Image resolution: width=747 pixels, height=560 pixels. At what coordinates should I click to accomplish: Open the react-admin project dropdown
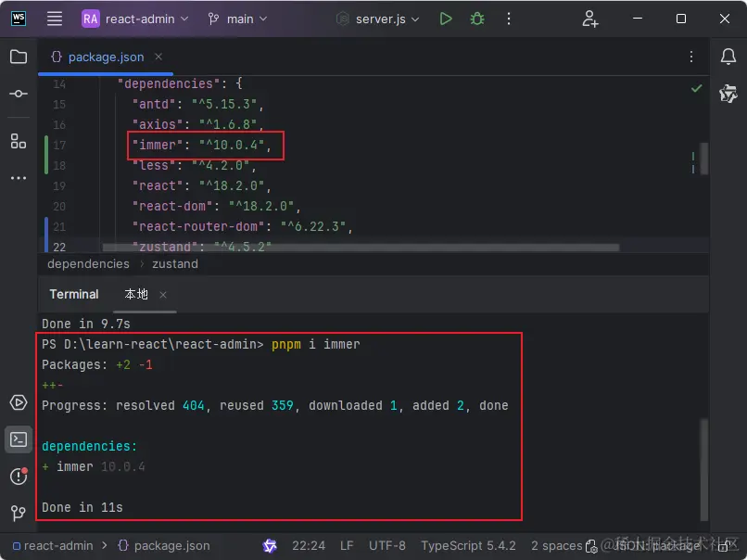click(135, 19)
